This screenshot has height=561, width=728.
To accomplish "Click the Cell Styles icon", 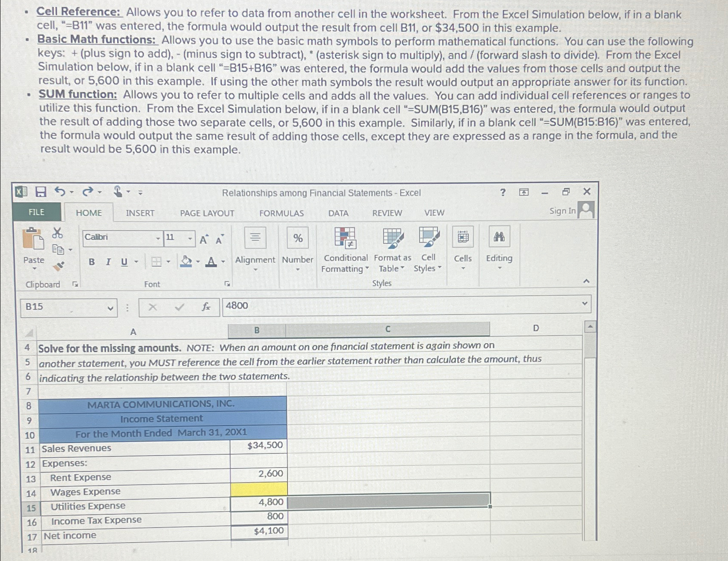I will [428, 237].
